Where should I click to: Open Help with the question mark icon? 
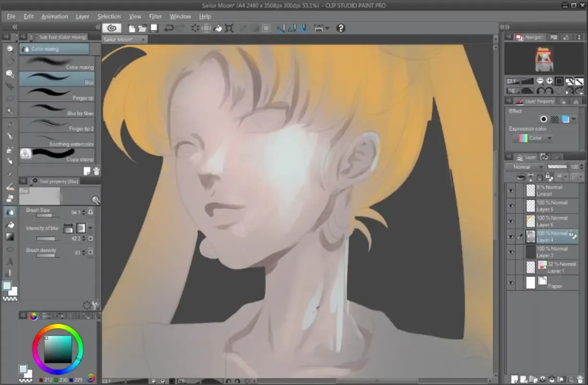pyautogui.click(x=341, y=28)
